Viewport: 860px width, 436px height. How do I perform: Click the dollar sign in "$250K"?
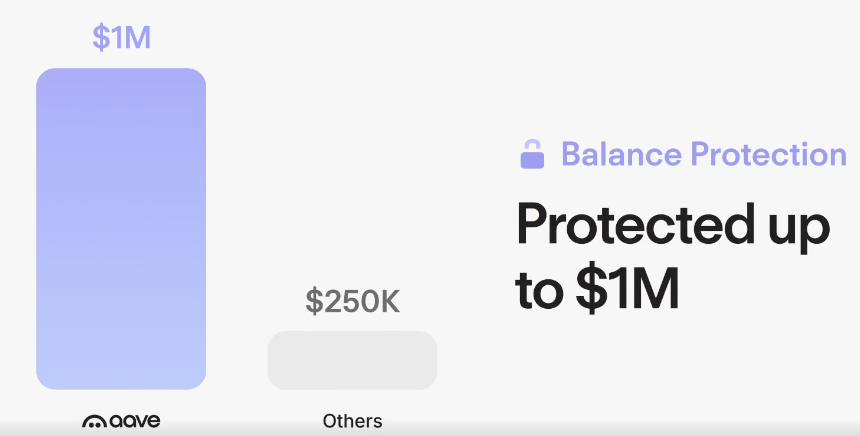314,301
